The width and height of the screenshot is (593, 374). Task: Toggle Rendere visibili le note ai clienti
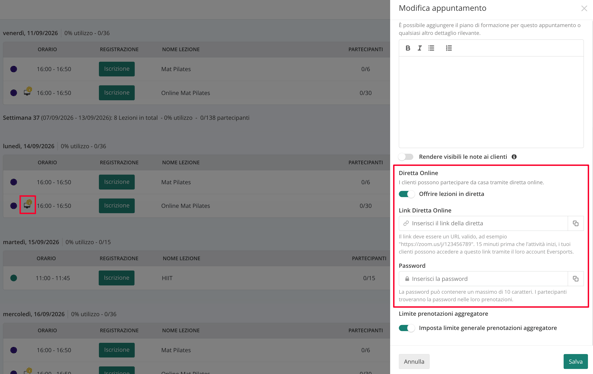point(406,157)
